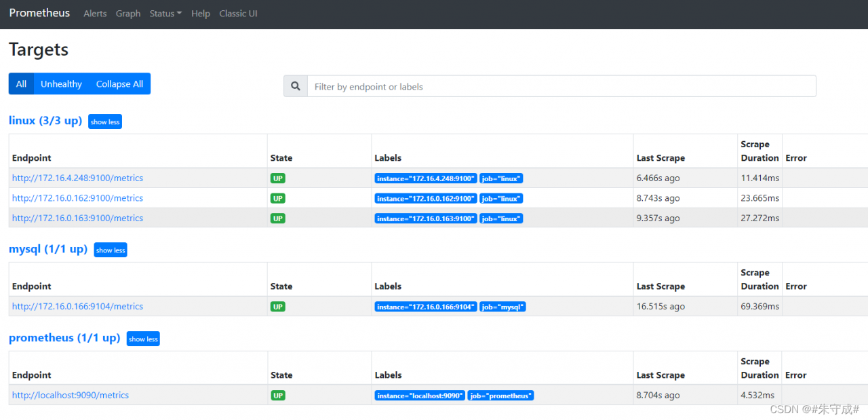This screenshot has height=420, width=868.
Task: Open the localhost:9090 metrics link
Action: tap(71, 396)
